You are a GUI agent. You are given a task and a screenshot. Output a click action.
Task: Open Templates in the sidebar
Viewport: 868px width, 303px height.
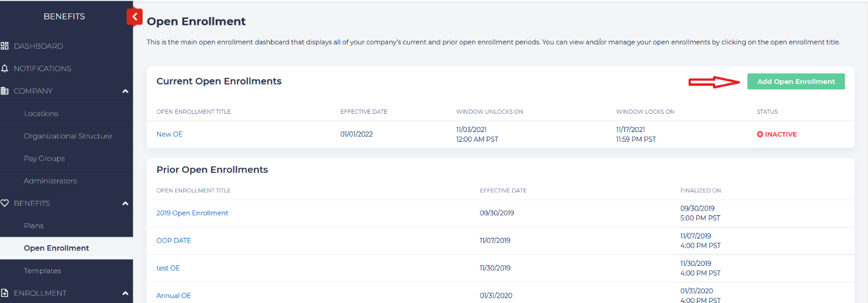click(x=42, y=271)
